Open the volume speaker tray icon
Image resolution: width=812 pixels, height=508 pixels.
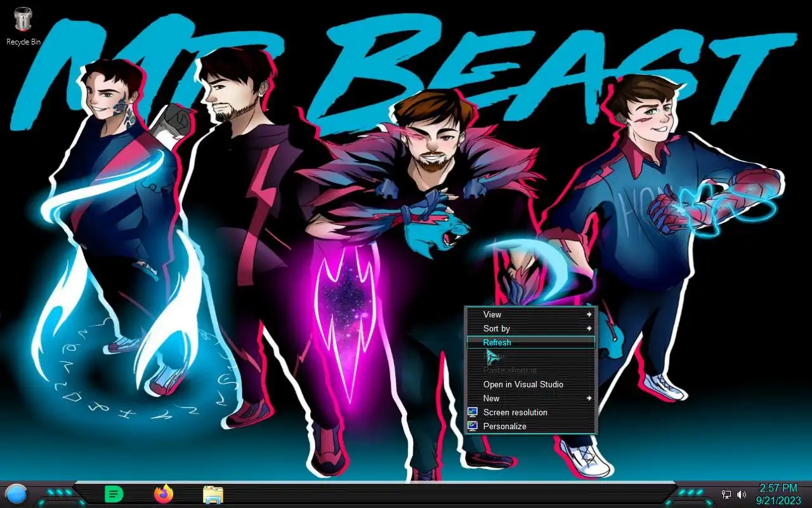pyautogui.click(x=742, y=495)
